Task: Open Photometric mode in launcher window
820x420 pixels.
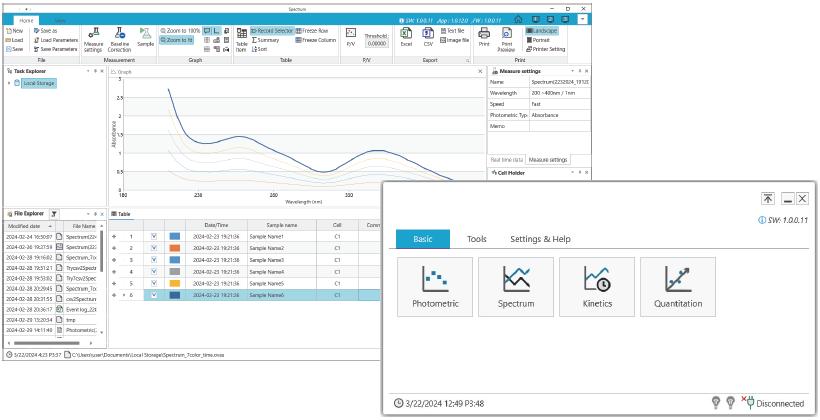Action: click(435, 287)
